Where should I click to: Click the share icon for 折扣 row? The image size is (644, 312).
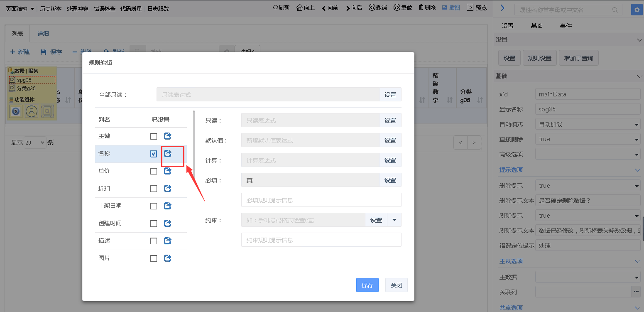coord(168,189)
